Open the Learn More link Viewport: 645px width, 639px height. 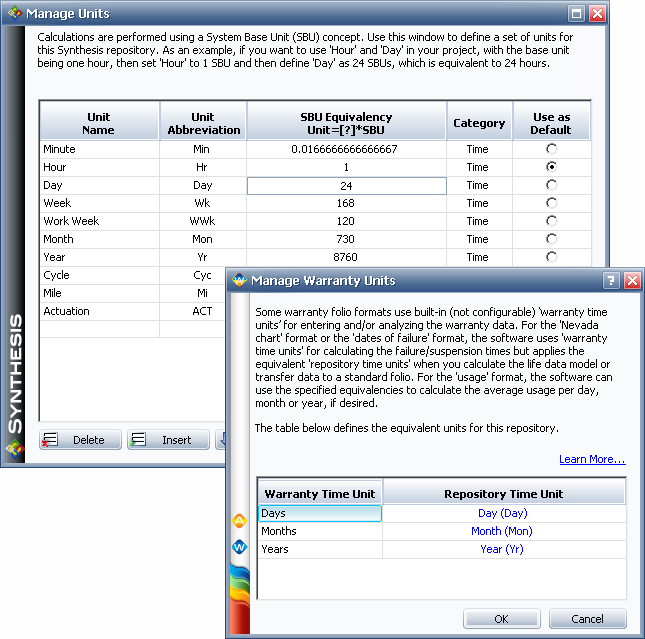click(592, 459)
